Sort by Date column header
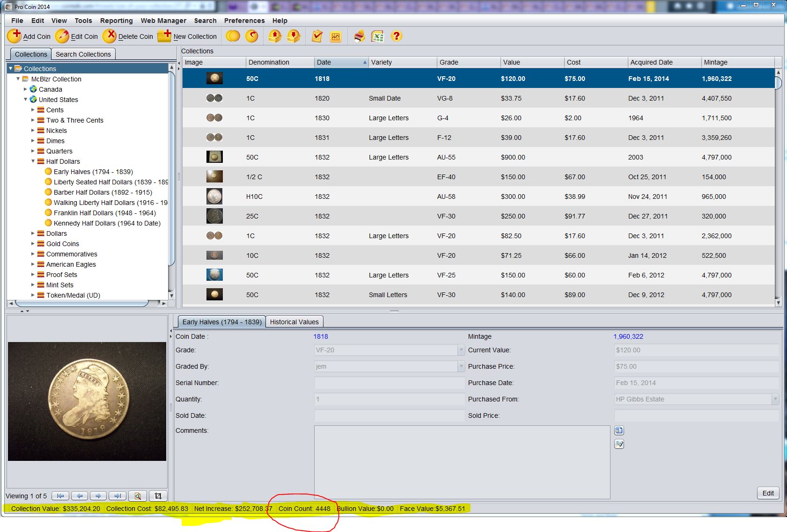This screenshot has height=532, width=787. (341, 62)
